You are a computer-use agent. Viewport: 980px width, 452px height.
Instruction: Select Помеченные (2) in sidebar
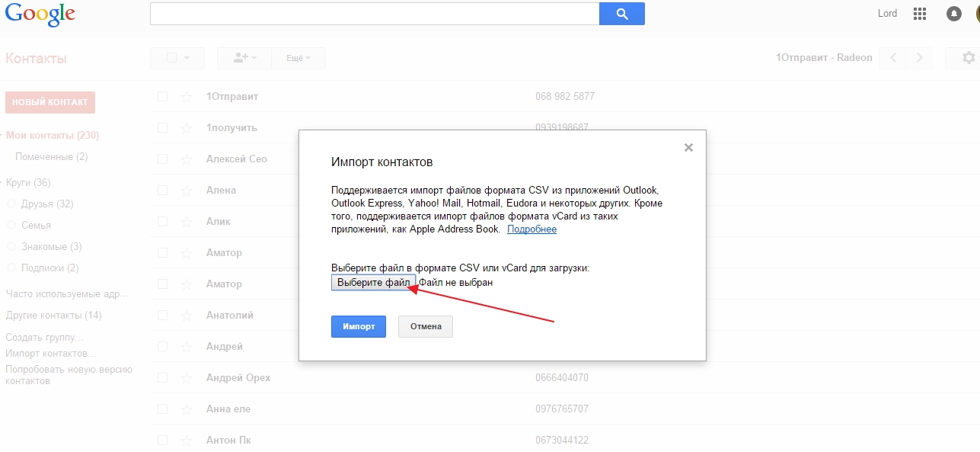point(52,157)
